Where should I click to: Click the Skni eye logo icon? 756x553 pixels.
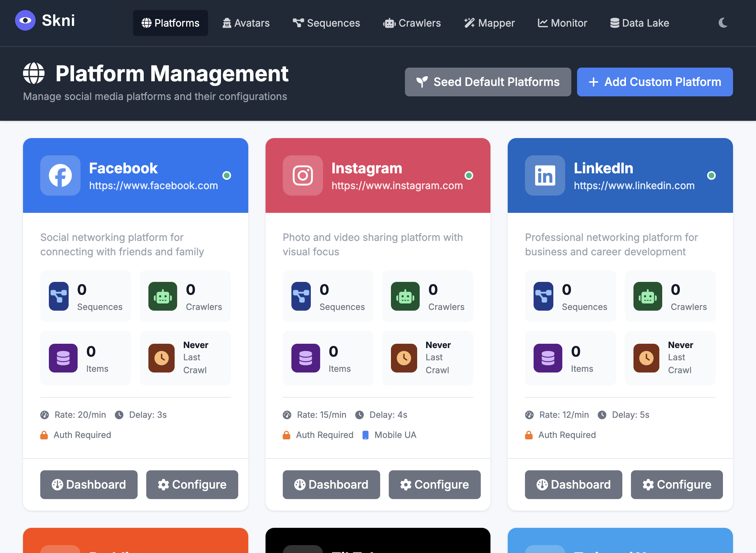[25, 20]
